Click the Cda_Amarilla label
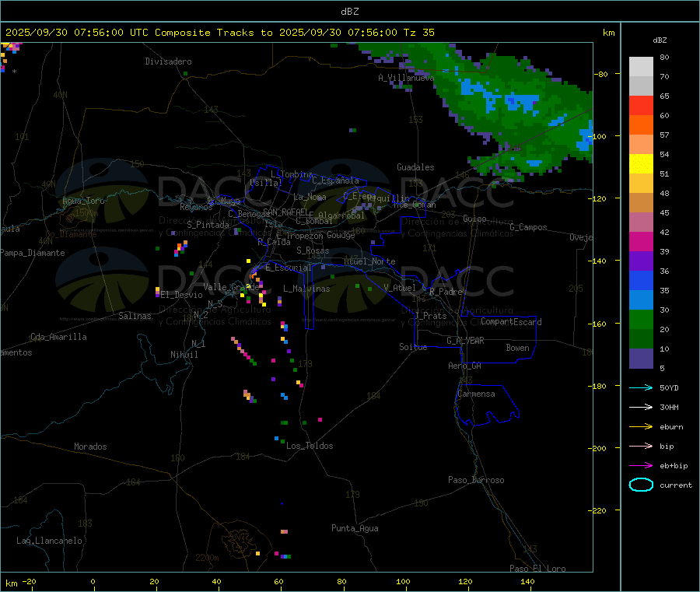The height and width of the screenshot is (592, 700). click(x=58, y=337)
